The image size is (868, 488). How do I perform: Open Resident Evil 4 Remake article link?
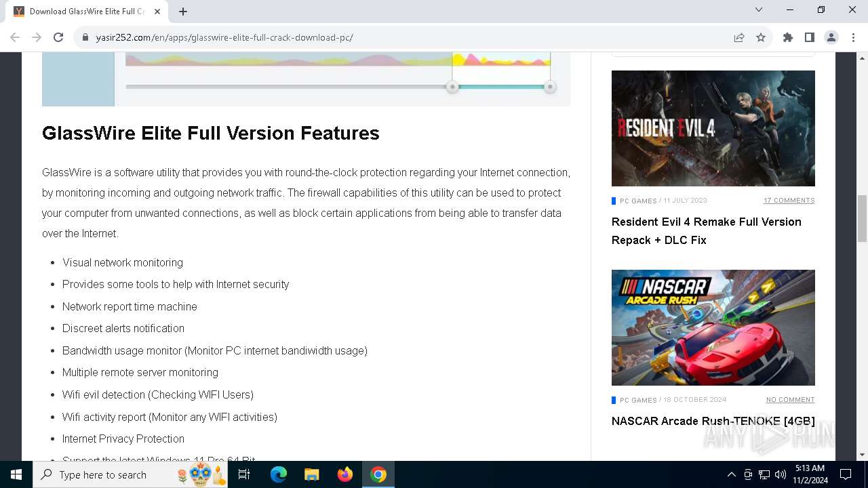click(x=707, y=231)
